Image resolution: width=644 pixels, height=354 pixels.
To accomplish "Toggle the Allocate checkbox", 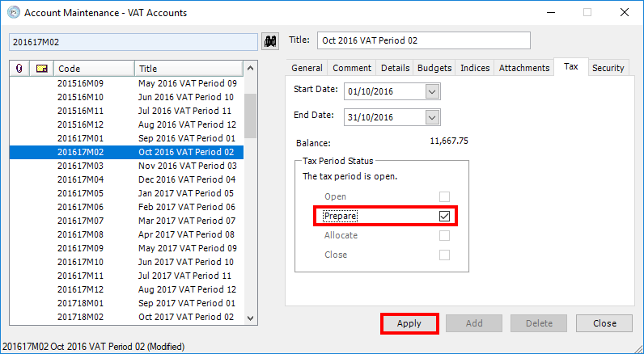I will coord(444,235).
